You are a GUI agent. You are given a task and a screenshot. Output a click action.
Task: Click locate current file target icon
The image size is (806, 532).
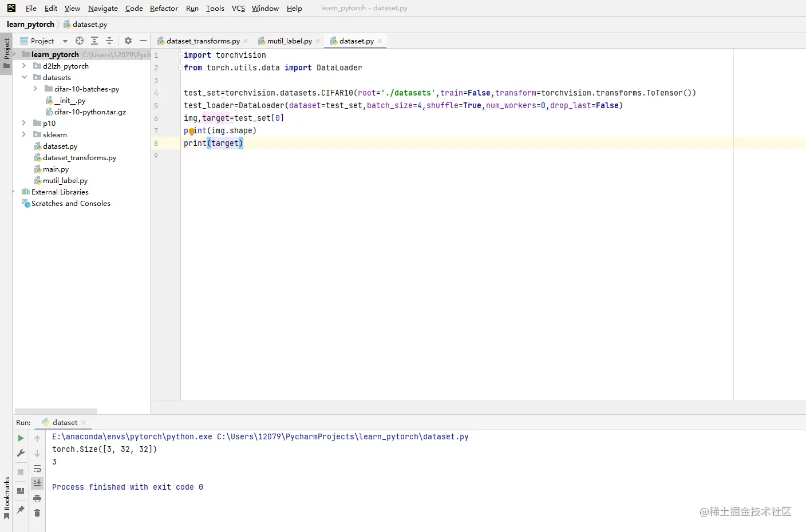[80, 41]
